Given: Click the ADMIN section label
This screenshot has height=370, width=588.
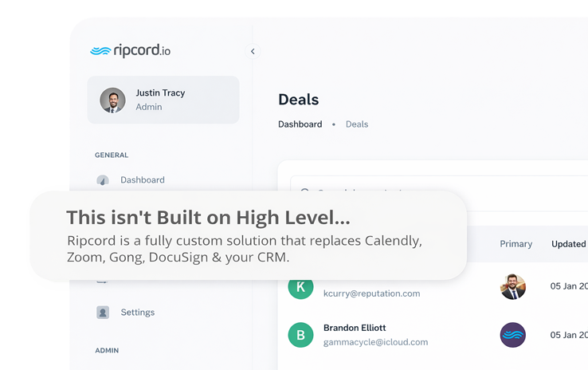Looking at the screenshot, I should point(107,351).
